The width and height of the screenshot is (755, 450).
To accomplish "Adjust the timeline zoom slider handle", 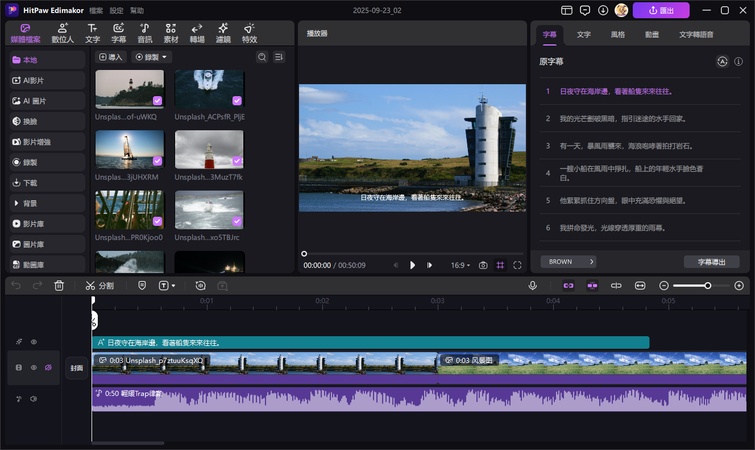I will click(707, 285).
